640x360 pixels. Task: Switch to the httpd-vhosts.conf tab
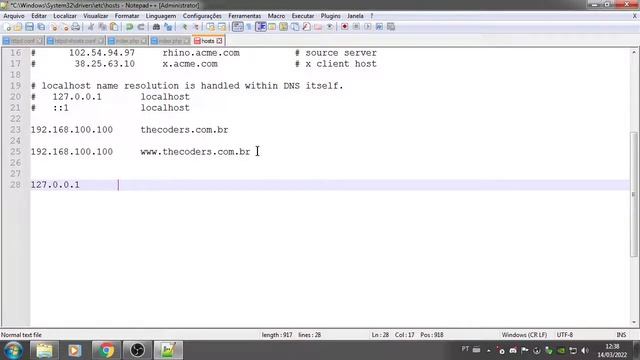76,41
